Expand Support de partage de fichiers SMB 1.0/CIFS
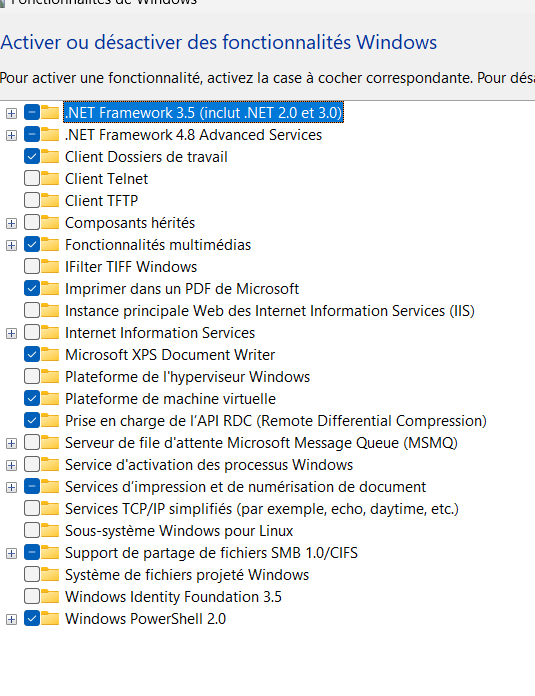The width and height of the screenshot is (535, 696). 12,554
